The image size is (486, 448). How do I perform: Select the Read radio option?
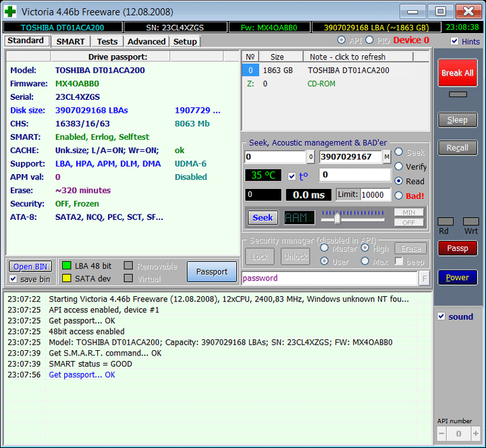click(399, 181)
